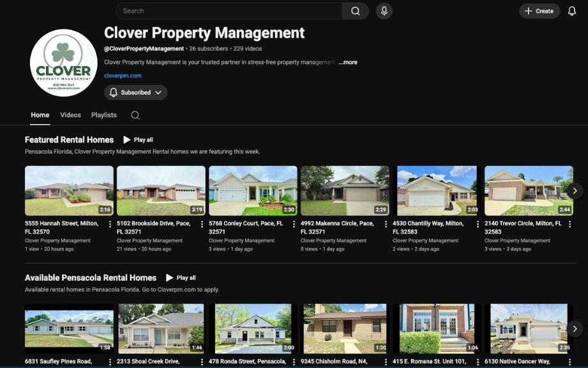Play all Featured Rental Homes videos
Image resolution: width=588 pixels, height=368 pixels.
pos(138,139)
